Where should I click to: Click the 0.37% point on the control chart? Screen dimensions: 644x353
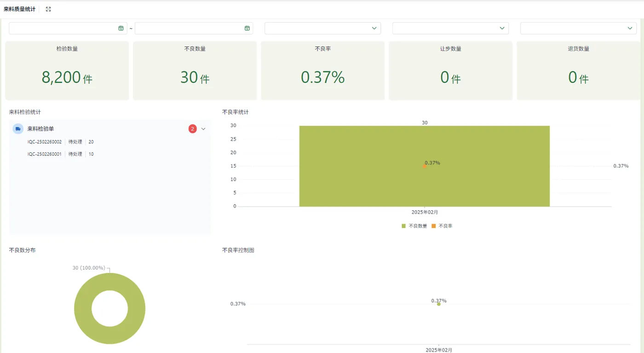pos(438,304)
